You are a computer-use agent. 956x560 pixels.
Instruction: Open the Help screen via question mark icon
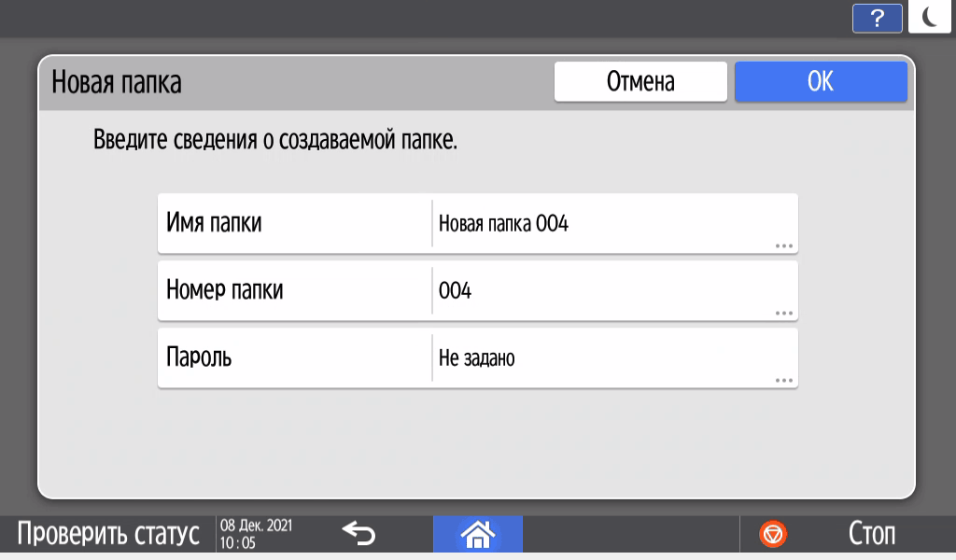point(876,18)
